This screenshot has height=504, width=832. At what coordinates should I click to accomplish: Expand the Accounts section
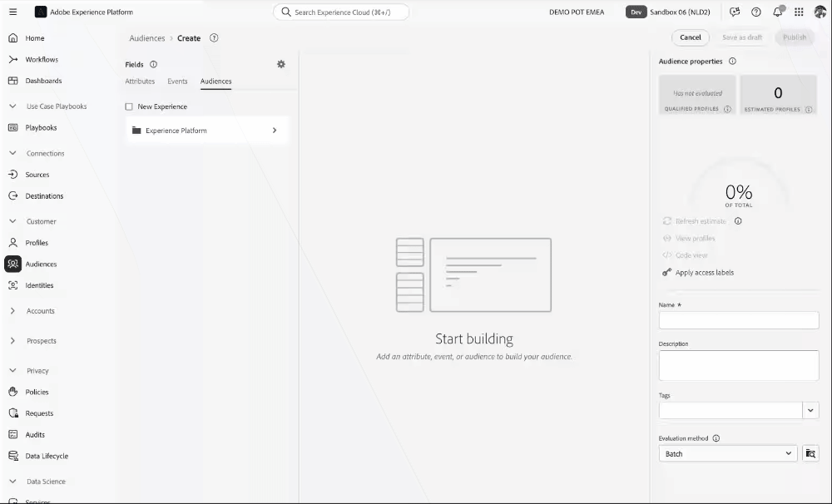12,311
